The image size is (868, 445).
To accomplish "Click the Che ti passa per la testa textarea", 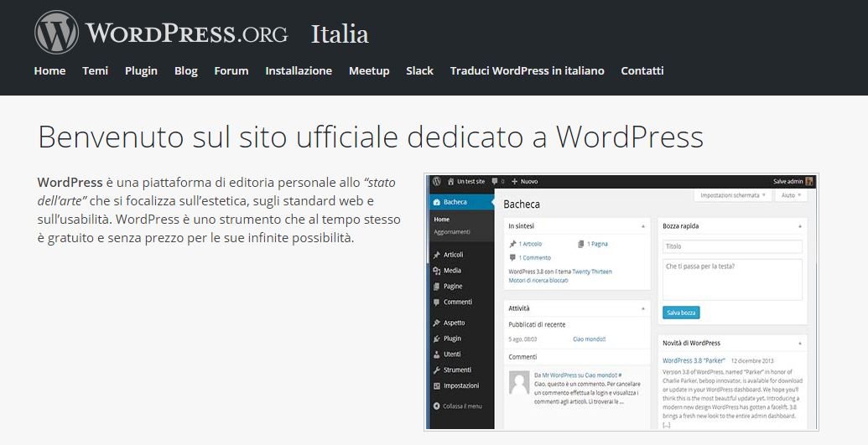I will pos(732,280).
